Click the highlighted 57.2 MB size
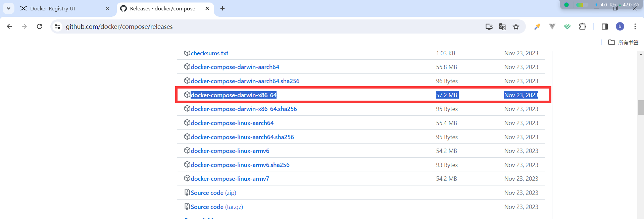 pyautogui.click(x=447, y=95)
